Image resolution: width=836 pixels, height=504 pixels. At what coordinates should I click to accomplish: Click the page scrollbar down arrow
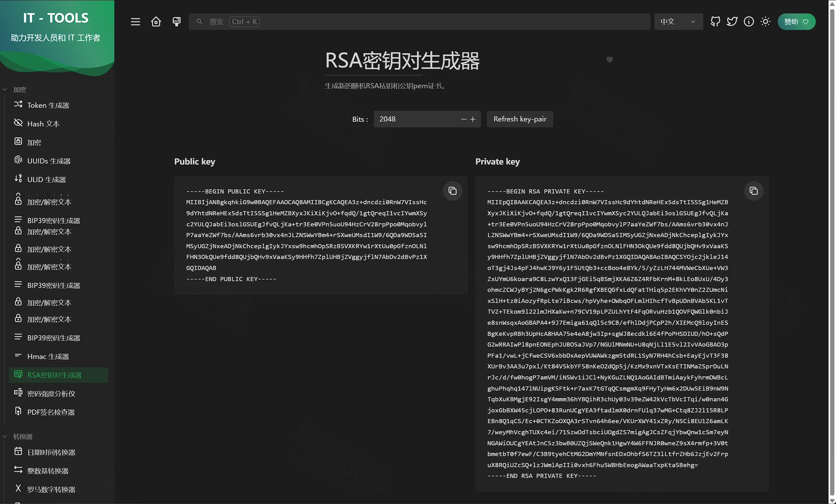point(832,501)
